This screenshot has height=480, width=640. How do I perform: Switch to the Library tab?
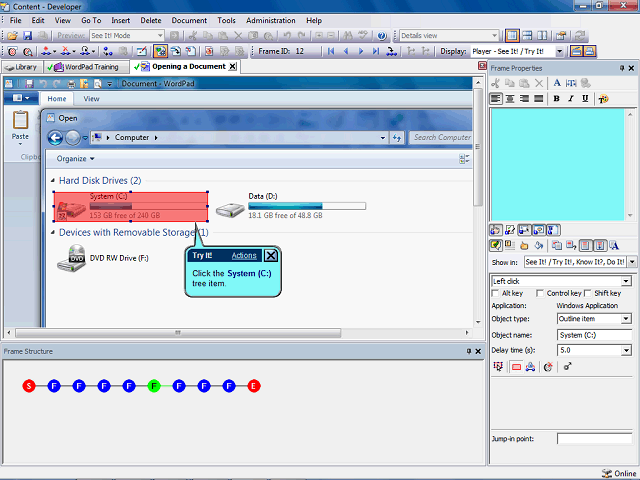22,67
